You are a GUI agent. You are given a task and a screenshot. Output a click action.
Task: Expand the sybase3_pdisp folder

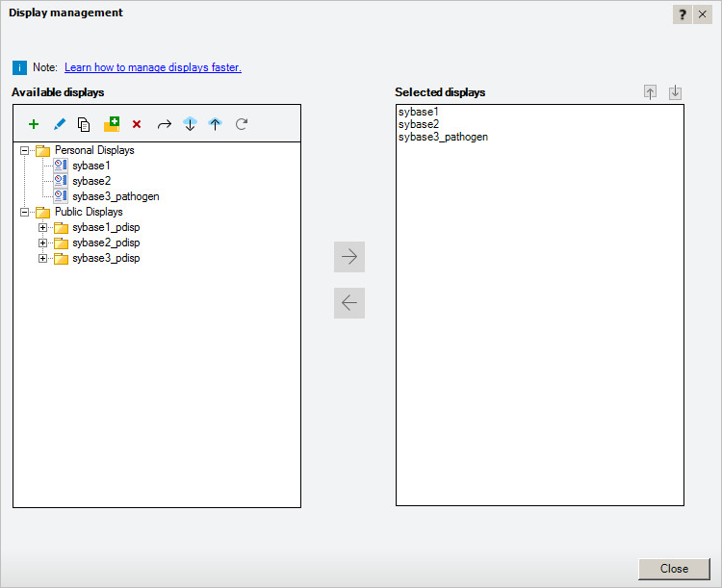42,258
